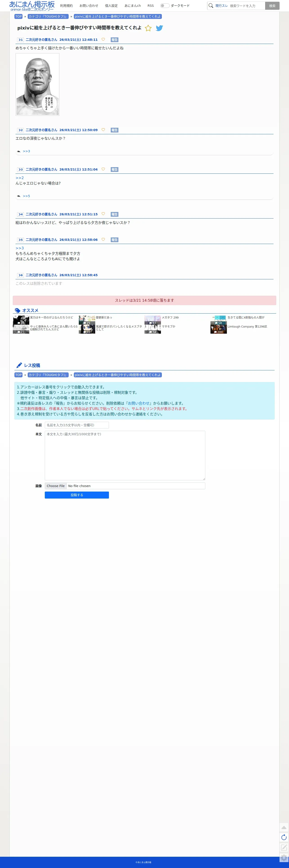Open reply form with floating edit icon
This screenshot has height=868, width=289.
point(284,847)
